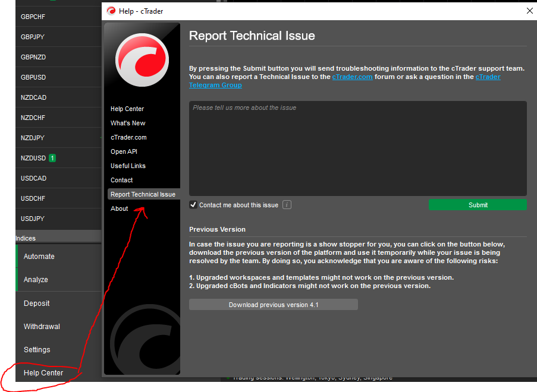Close the Help - cTrader window

529,11
